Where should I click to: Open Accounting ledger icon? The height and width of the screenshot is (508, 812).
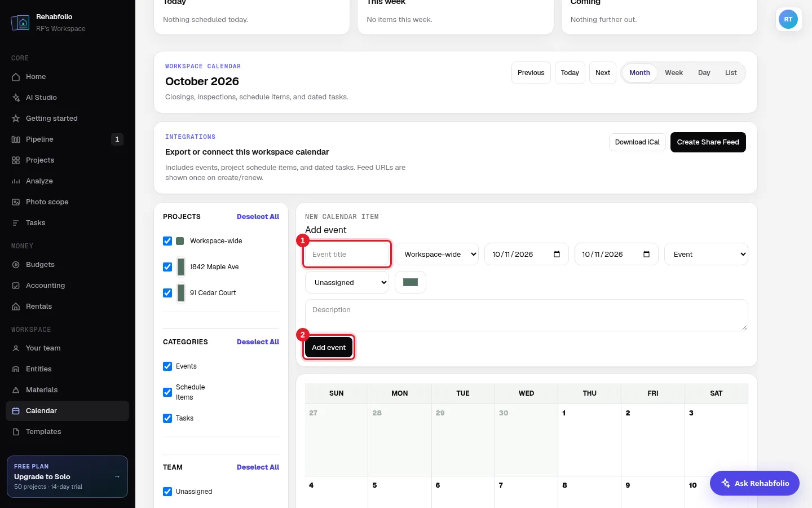click(x=16, y=286)
